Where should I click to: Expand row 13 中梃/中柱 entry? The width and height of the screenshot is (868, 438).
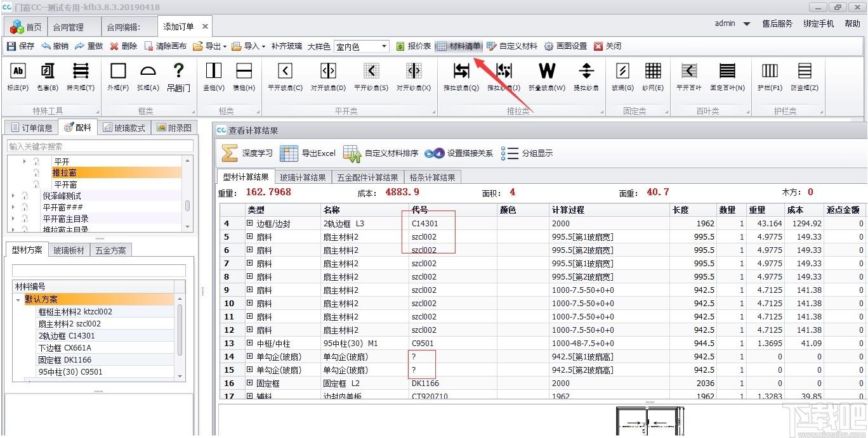tap(250, 343)
